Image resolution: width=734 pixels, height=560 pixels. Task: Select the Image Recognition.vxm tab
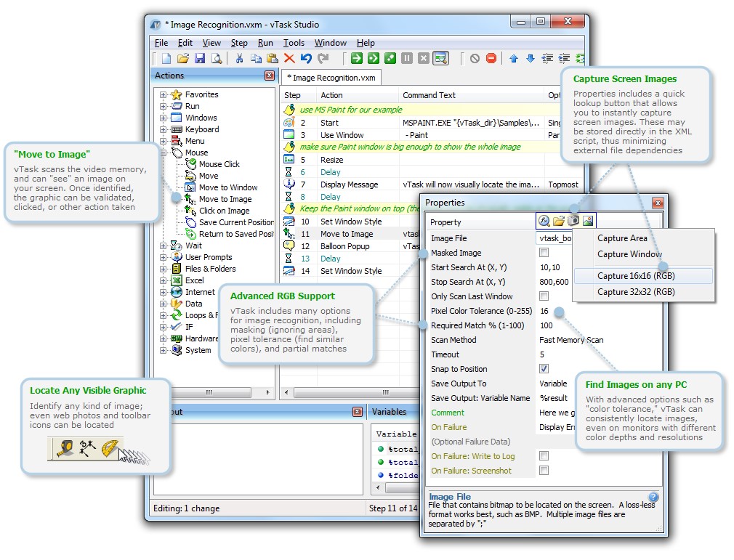coord(331,78)
